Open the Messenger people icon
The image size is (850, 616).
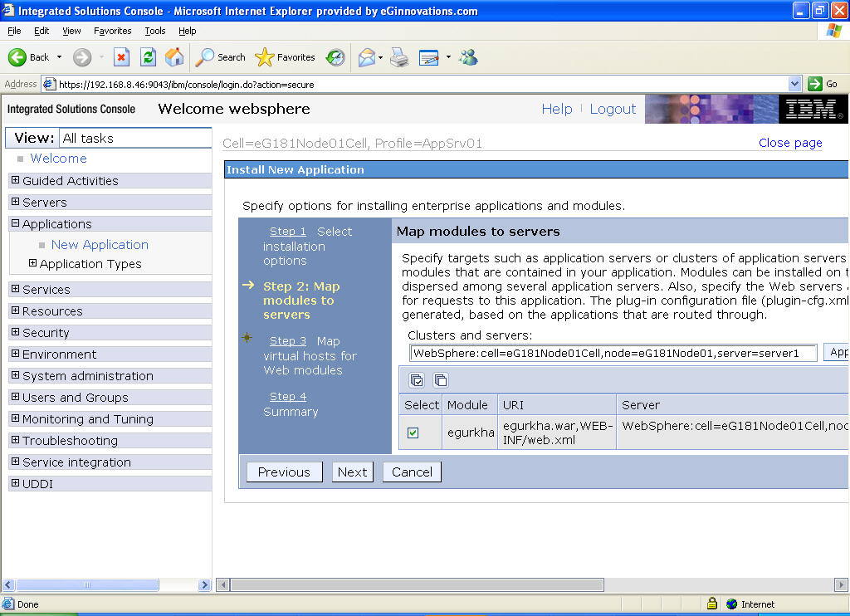[x=468, y=57]
